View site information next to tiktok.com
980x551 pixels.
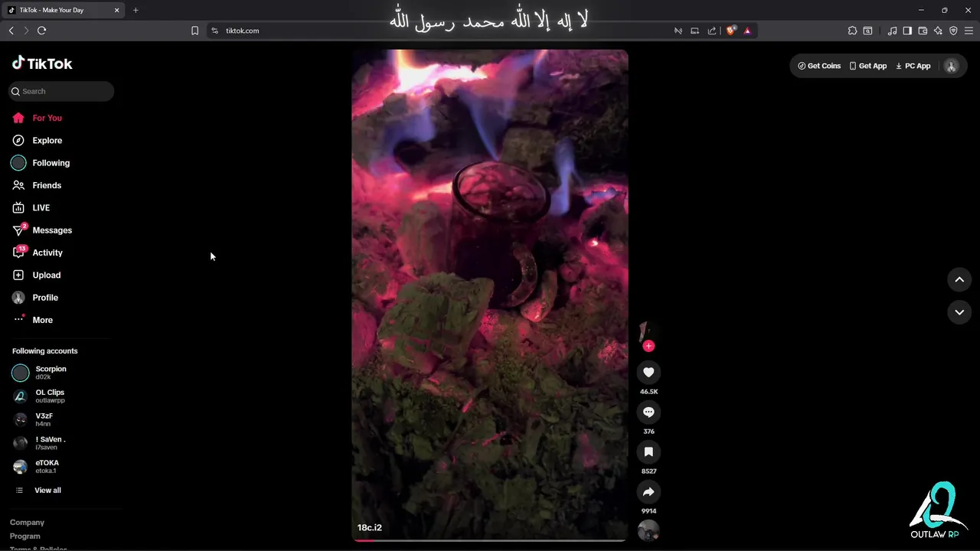[x=214, y=31]
